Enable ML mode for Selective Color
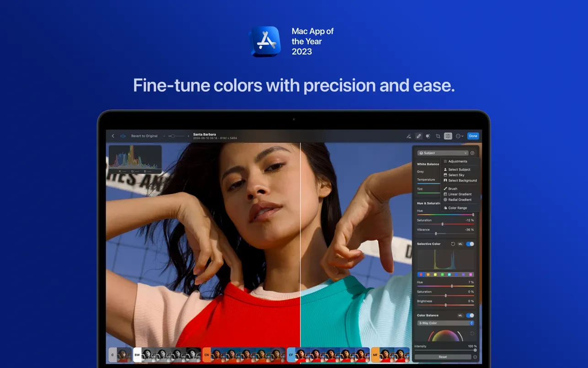This screenshot has height=368, width=588. (460, 244)
